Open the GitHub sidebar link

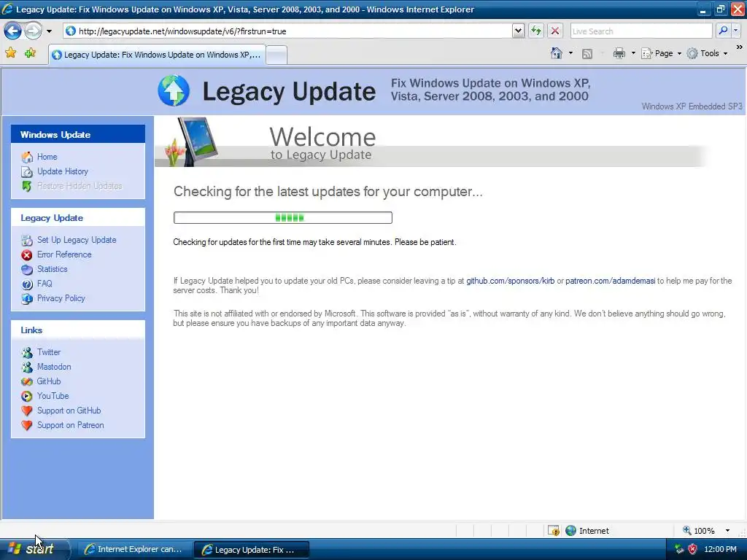tap(49, 381)
